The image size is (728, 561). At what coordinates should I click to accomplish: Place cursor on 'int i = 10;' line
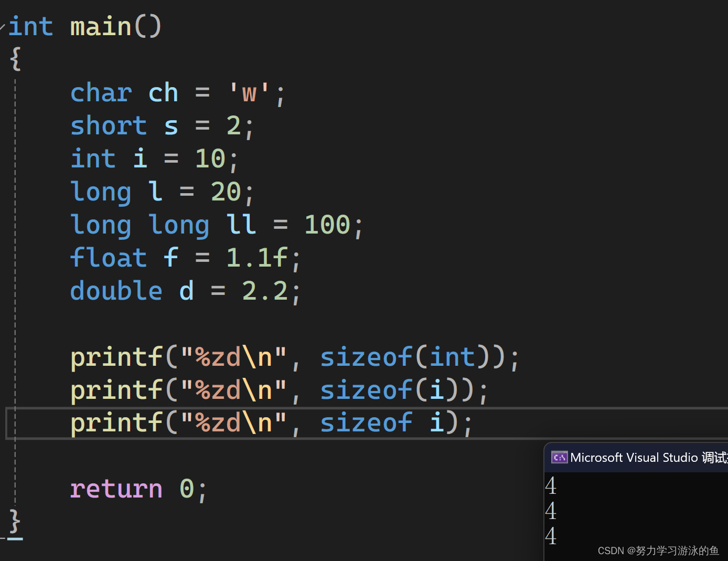click(x=154, y=159)
